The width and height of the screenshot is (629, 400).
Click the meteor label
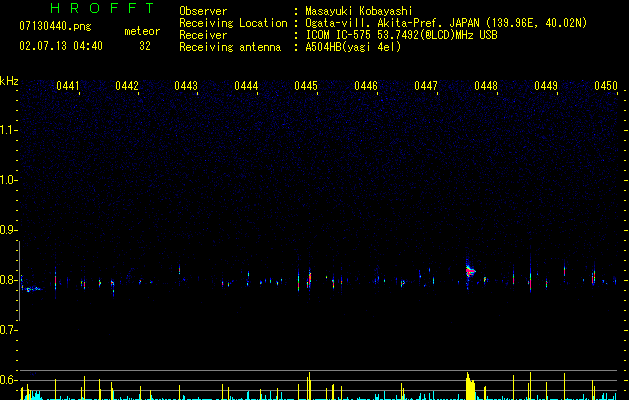[142, 31]
